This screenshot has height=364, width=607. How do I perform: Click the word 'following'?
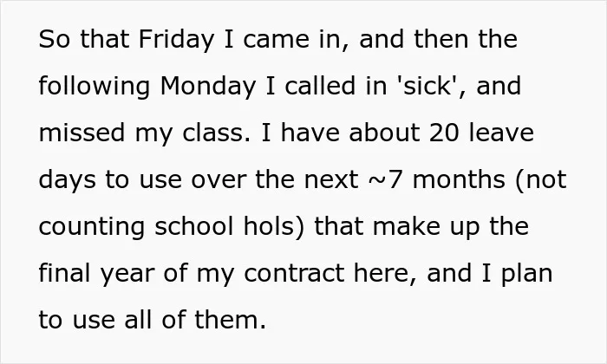pos(94,87)
